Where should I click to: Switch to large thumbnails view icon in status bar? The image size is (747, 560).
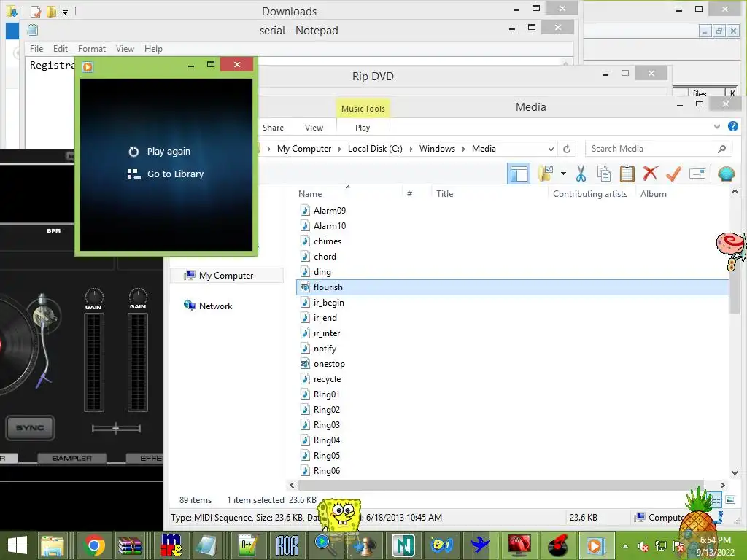729,499
